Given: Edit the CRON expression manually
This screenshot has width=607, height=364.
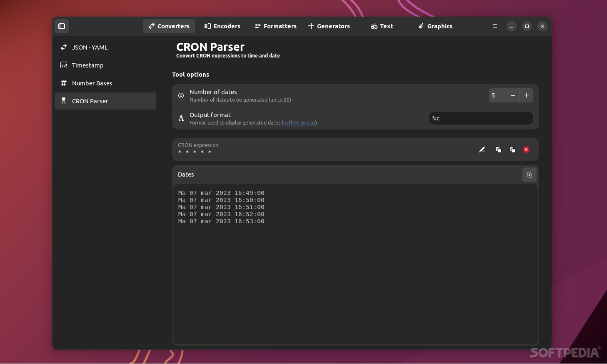Looking at the screenshot, I should pyautogui.click(x=482, y=150).
